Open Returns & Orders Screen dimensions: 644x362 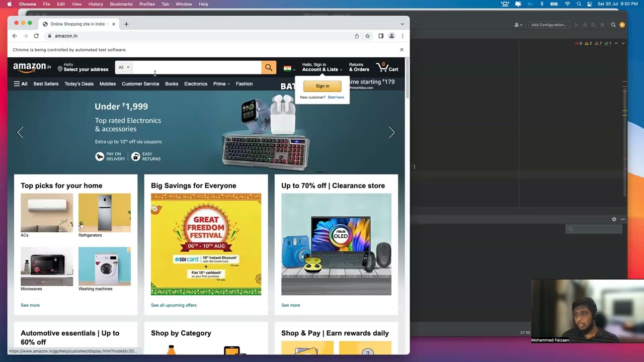359,67
